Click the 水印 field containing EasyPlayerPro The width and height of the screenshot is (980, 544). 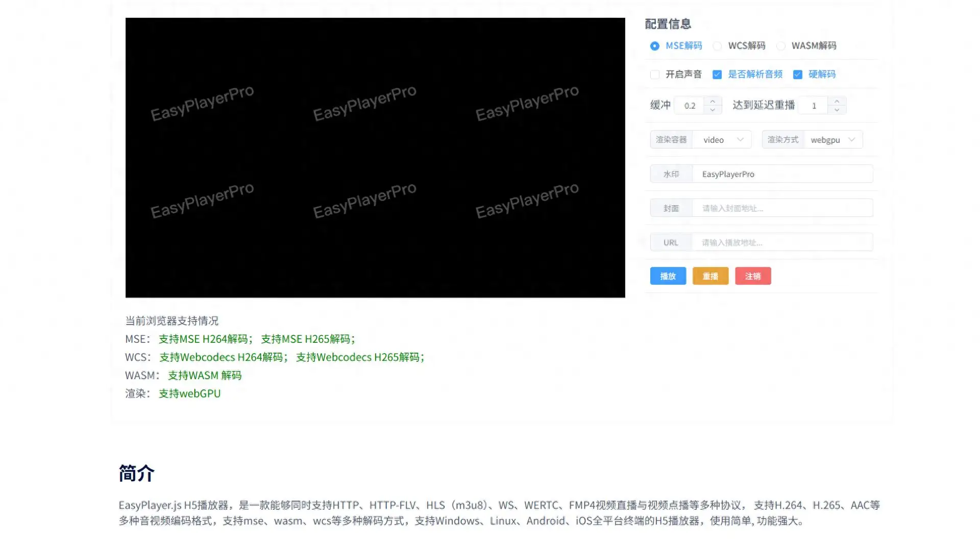tap(782, 174)
